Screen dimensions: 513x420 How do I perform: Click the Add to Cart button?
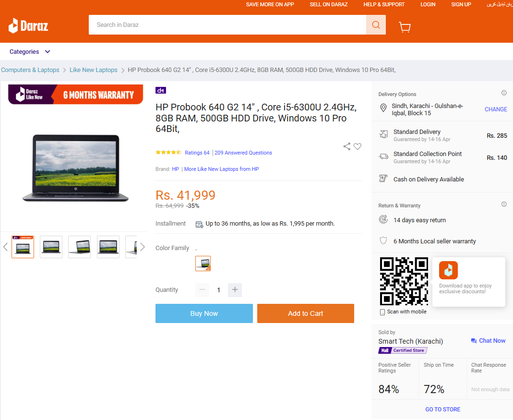[x=306, y=313]
